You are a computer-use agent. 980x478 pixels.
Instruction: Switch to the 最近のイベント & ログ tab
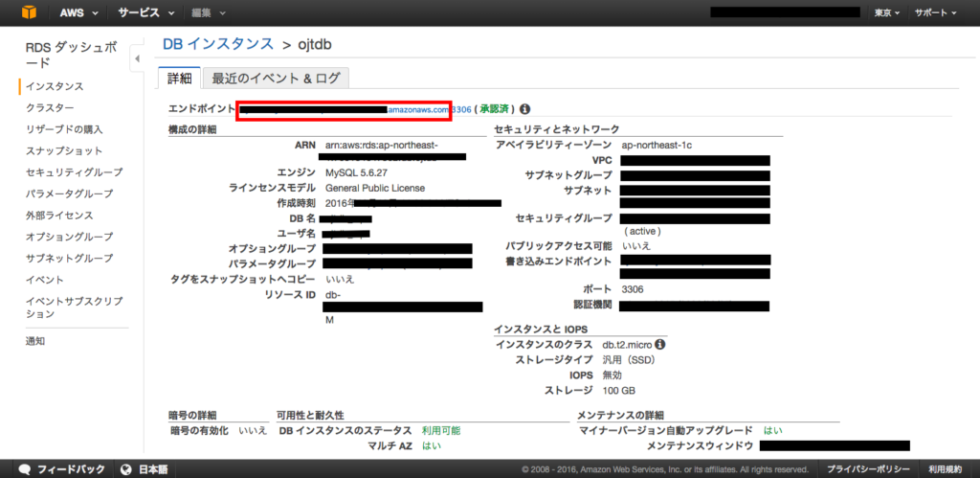[276, 79]
